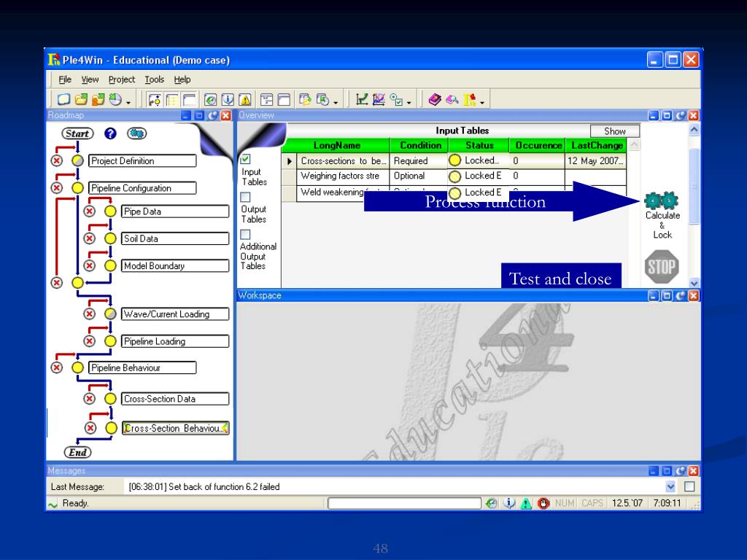Screen dimensions: 747x560
Task: Click green warning triangle in status bar
Action: (x=526, y=503)
